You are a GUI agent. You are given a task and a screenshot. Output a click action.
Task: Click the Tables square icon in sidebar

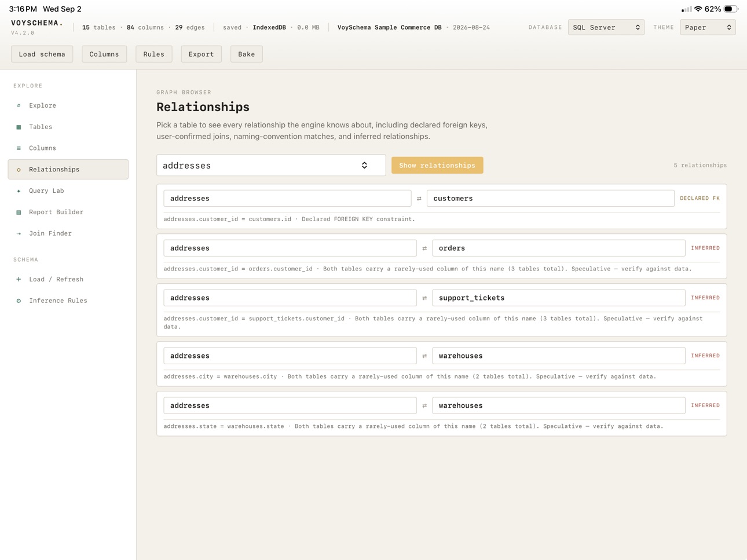(19, 127)
